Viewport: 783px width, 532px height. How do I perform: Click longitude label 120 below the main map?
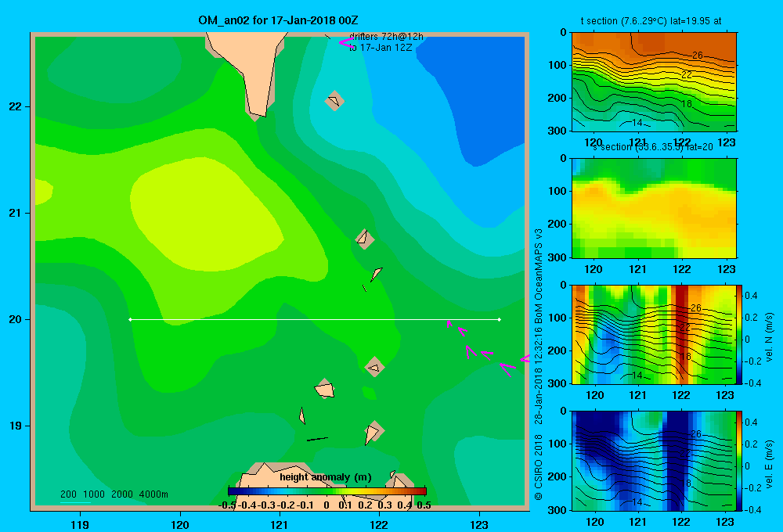(x=180, y=524)
